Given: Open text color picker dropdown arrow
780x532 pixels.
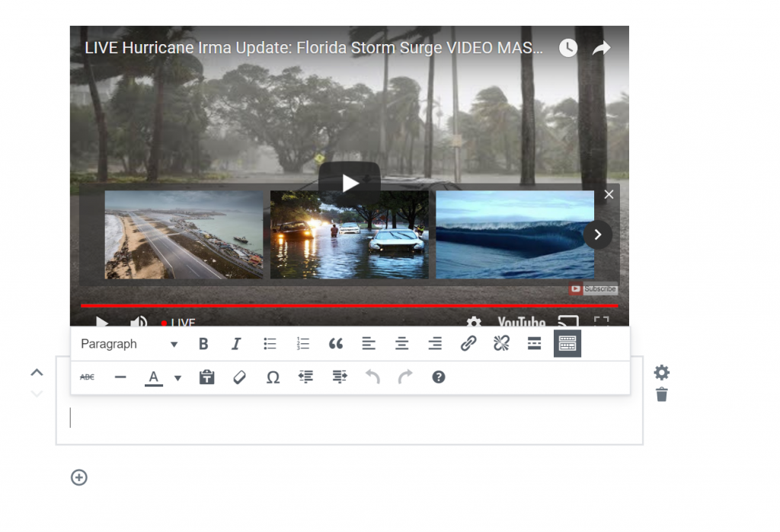Looking at the screenshot, I should click(177, 377).
